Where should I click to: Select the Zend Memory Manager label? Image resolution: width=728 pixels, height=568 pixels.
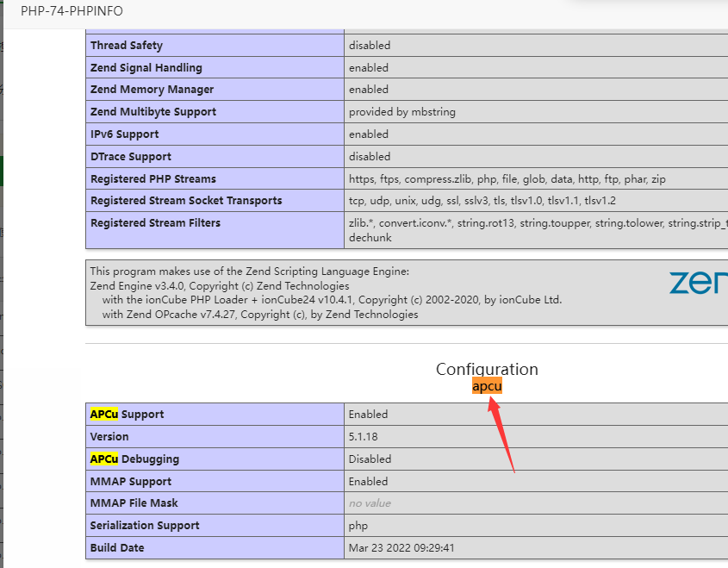[152, 89]
